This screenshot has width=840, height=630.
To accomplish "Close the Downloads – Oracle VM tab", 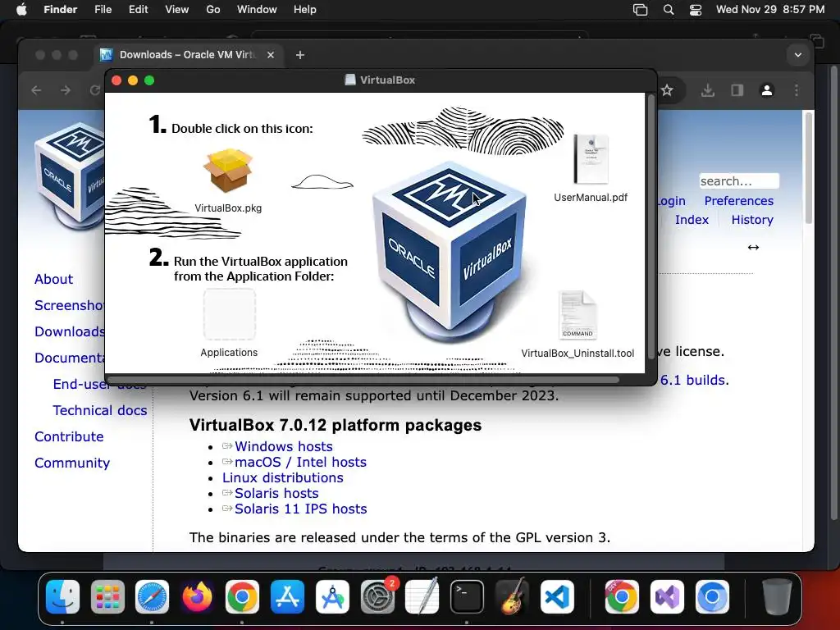I will click(x=271, y=55).
